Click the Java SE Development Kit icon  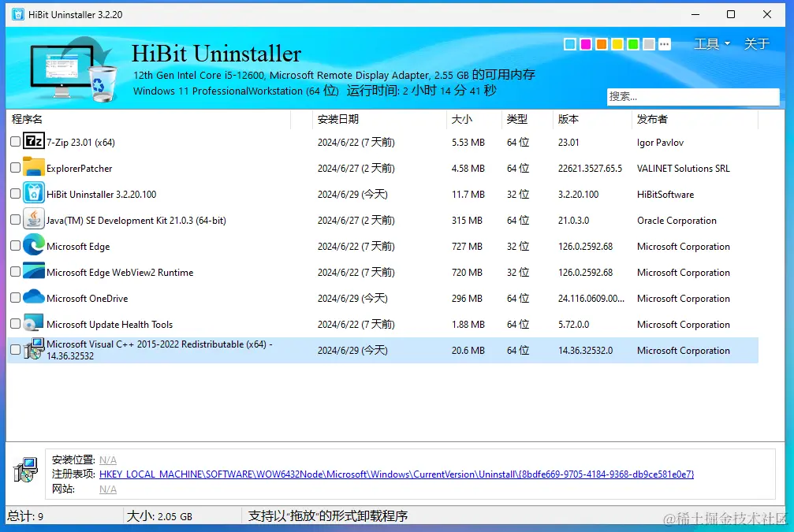pyautogui.click(x=34, y=220)
